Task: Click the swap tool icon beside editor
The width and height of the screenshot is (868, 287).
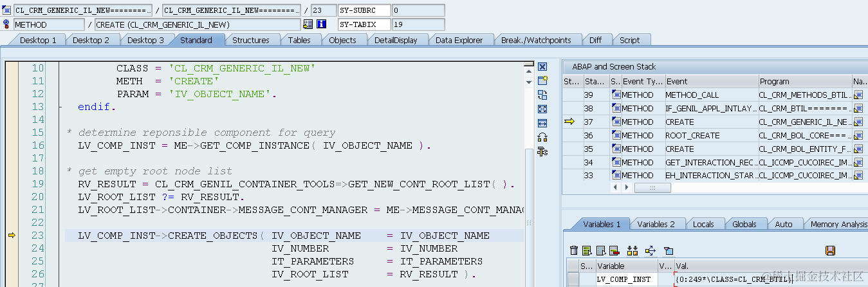Action: [542, 95]
